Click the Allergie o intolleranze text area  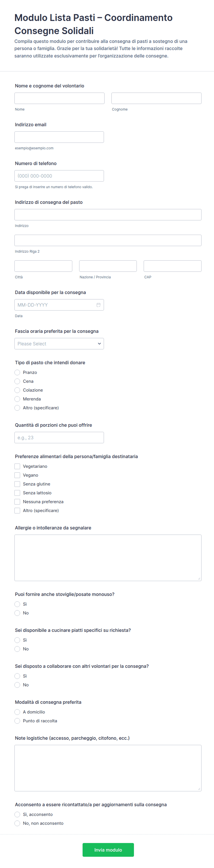[x=108, y=558]
